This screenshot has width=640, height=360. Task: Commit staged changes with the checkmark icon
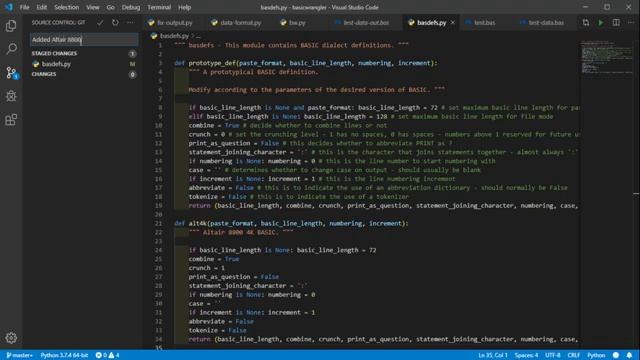(x=100, y=22)
